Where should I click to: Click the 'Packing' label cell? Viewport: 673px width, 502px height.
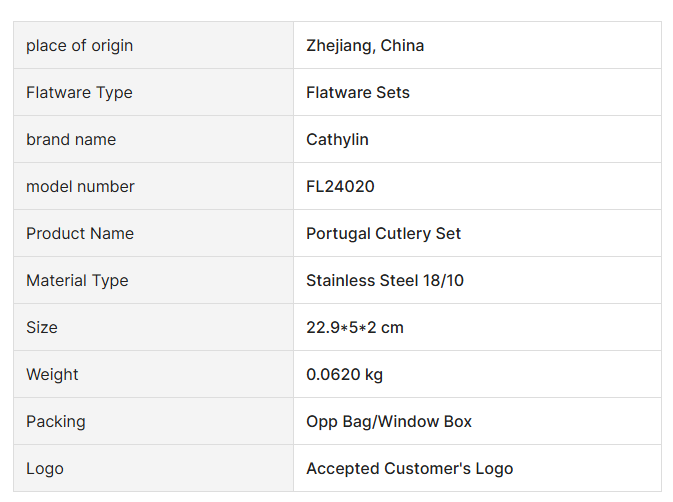pyautogui.click(x=56, y=422)
